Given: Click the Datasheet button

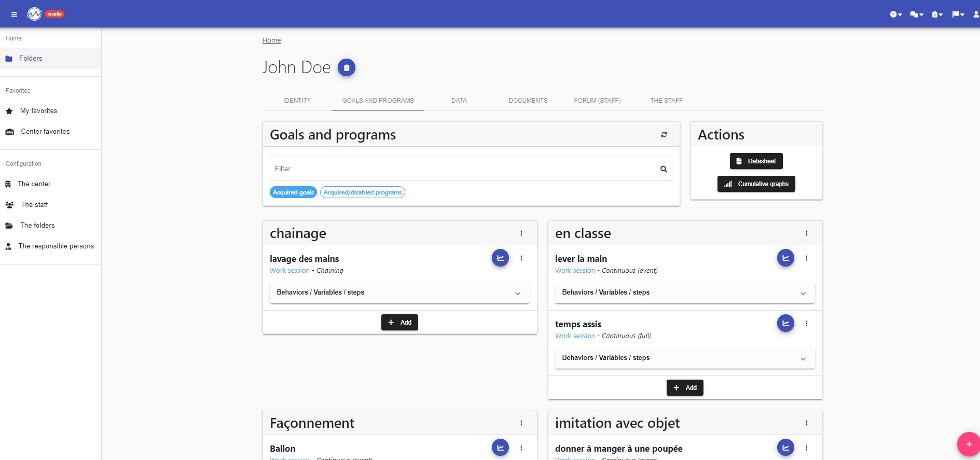Looking at the screenshot, I should pos(756,161).
